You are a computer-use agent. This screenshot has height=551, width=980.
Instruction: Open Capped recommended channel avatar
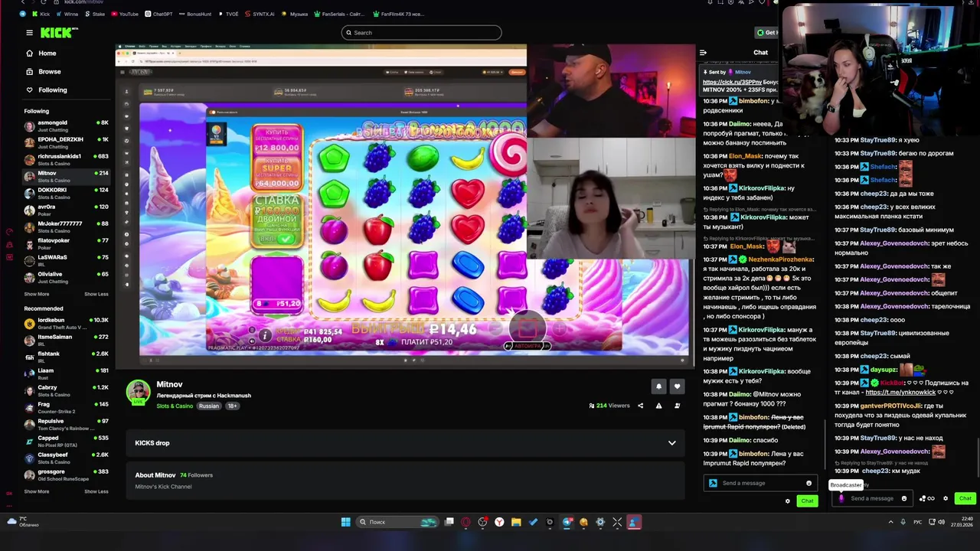(29, 441)
